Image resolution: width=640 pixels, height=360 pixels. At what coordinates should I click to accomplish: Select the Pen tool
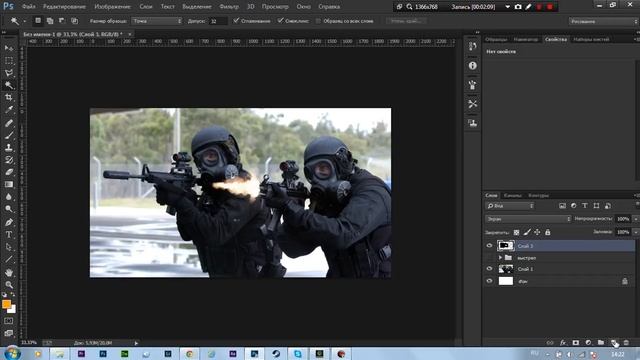click(x=9, y=222)
